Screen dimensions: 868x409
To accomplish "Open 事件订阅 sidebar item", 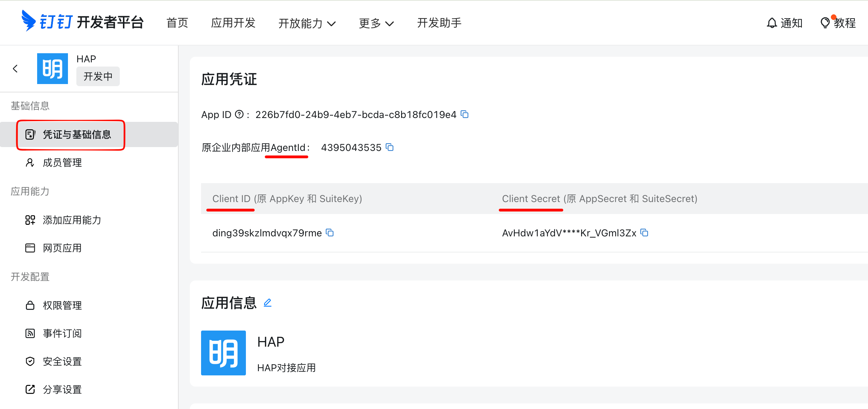I will 62,333.
